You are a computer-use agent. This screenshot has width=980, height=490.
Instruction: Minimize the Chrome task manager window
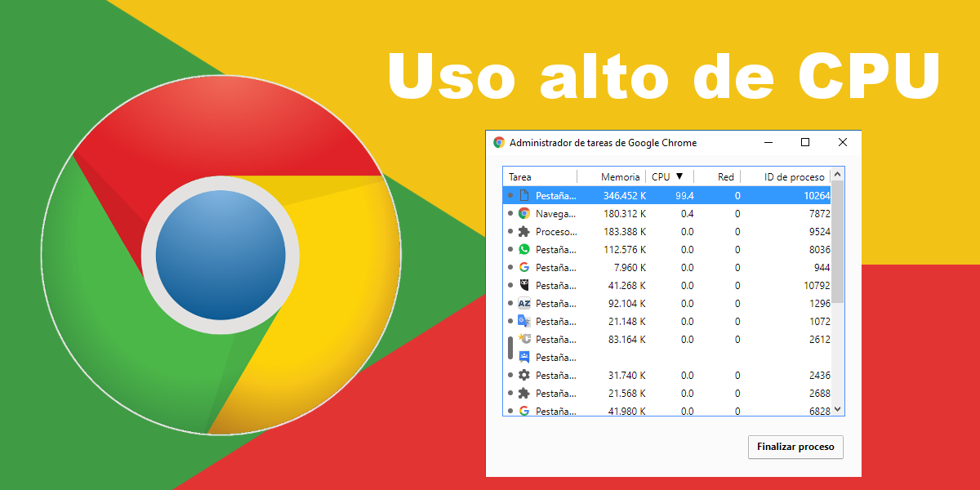pyautogui.click(x=768, y=142)
